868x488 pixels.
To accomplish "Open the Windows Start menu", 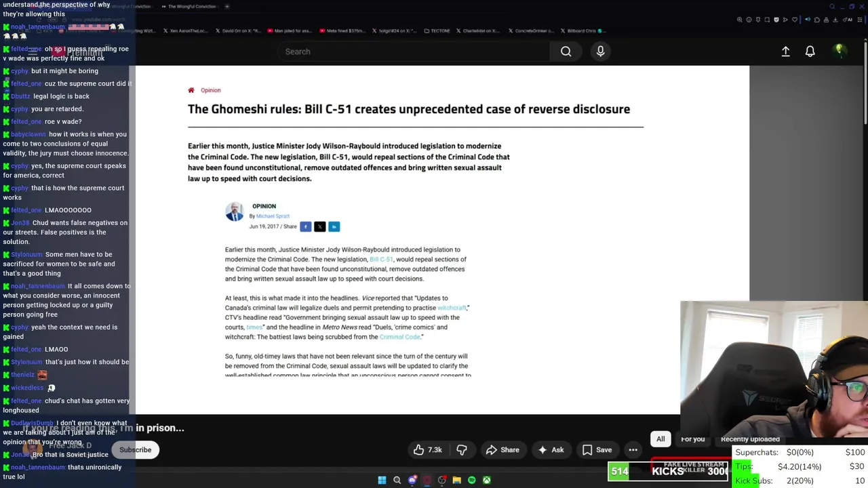I will point(382,480).
